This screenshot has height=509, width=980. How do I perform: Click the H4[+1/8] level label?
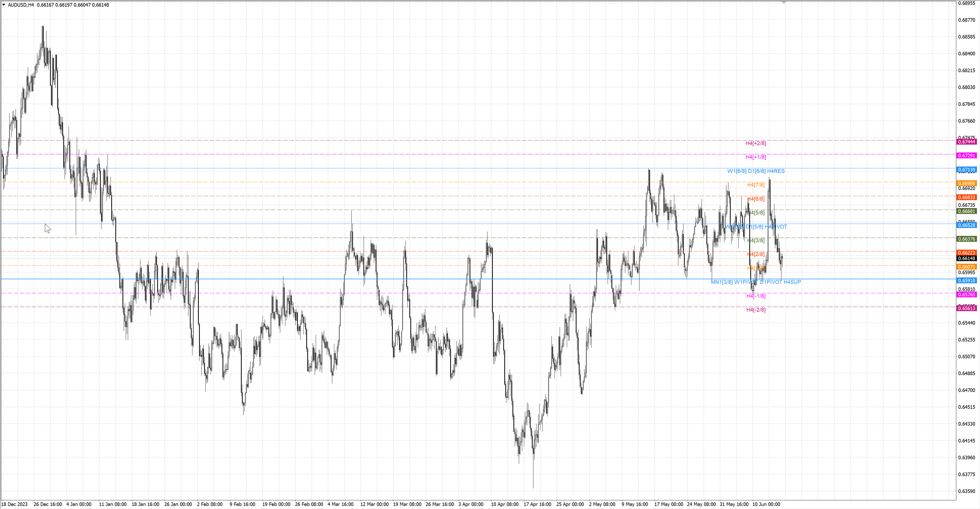(x=755, y=157)
